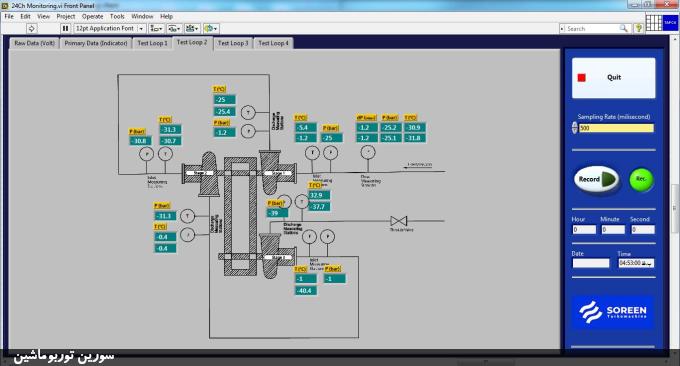
Task: Toggle the Record switch button
Action: (x=597, y=179)
